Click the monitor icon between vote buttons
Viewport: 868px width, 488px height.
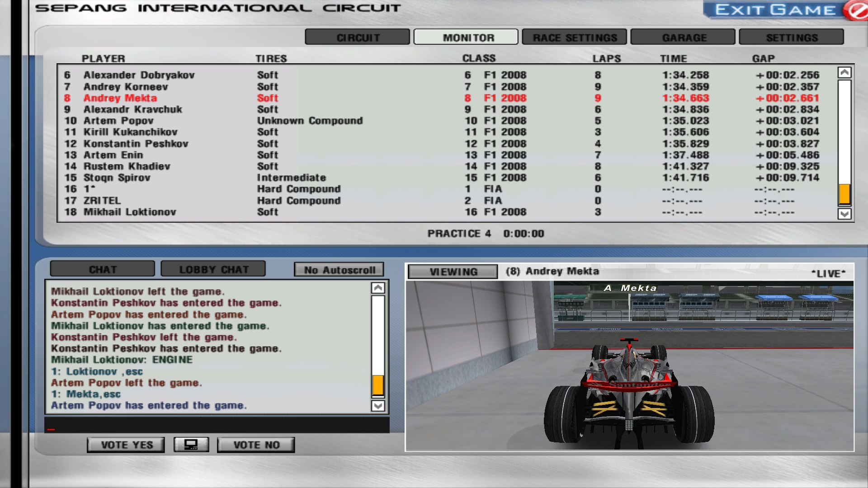[x=191, y=445]
